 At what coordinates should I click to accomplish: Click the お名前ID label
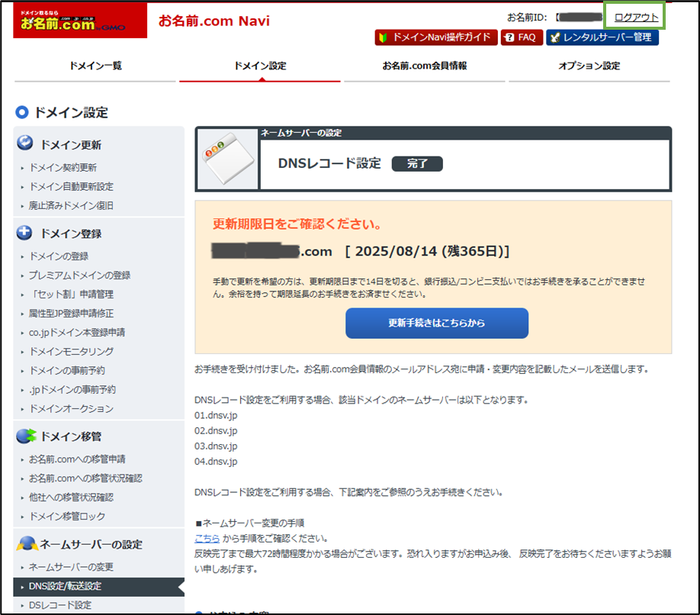527,18
